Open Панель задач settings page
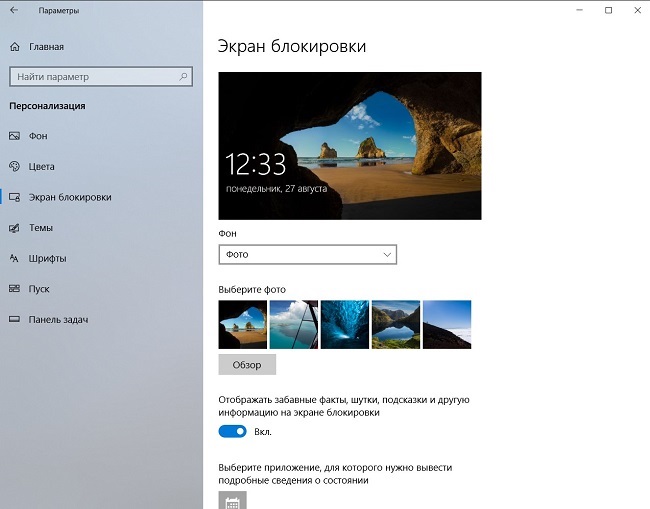The width and height of the screenshot is (650, 509). (x=58, y=320)
